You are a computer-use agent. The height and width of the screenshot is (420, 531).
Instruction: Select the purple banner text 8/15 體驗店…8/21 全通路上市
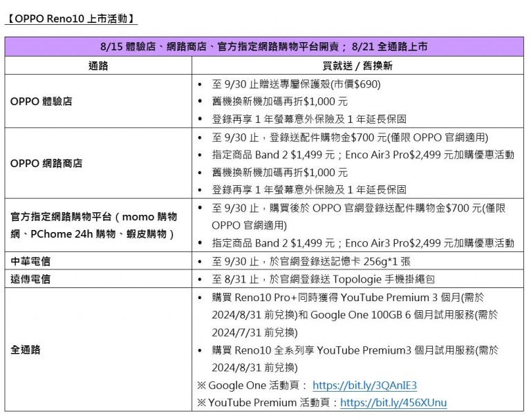264,46
